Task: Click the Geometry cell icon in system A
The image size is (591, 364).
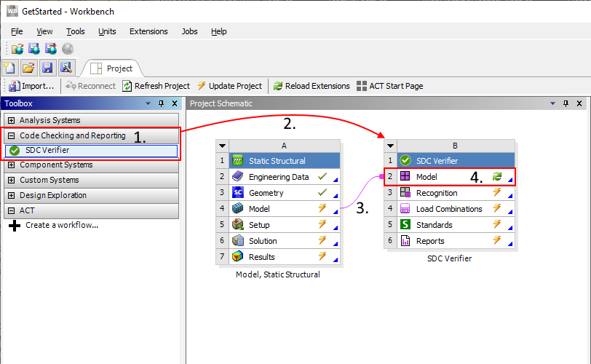Action: point(237,193)
